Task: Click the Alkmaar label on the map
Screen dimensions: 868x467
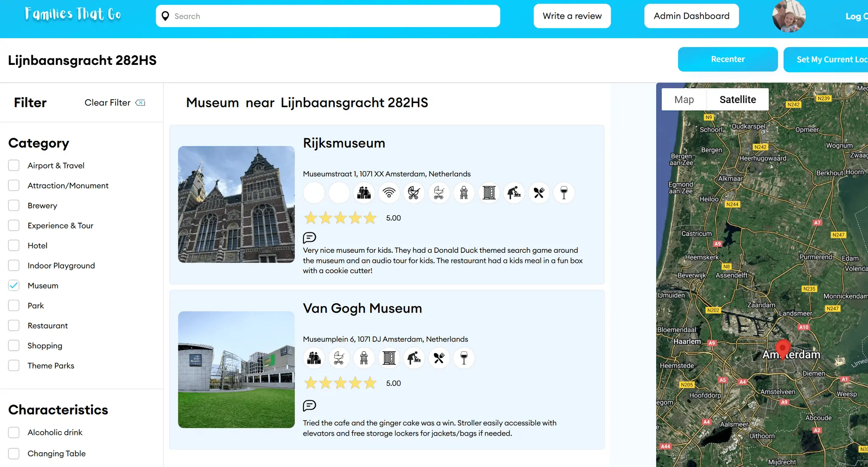Action: [730, 179]
